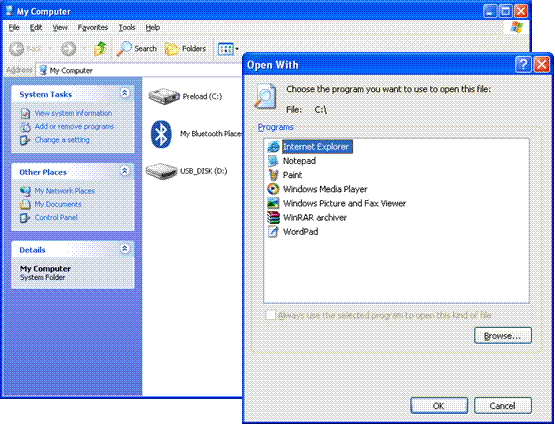Collapse the System Tasks panel
This screenshot has width=555, height=425.
tap(124, 93)
